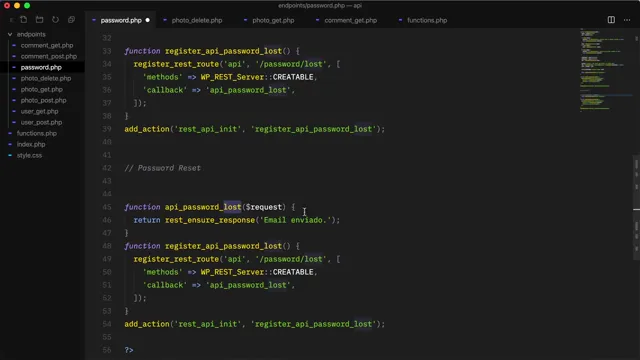Click 'WP_REST_Server' on line 50
The height and width of the screenshot is (360, 640).
232,272
